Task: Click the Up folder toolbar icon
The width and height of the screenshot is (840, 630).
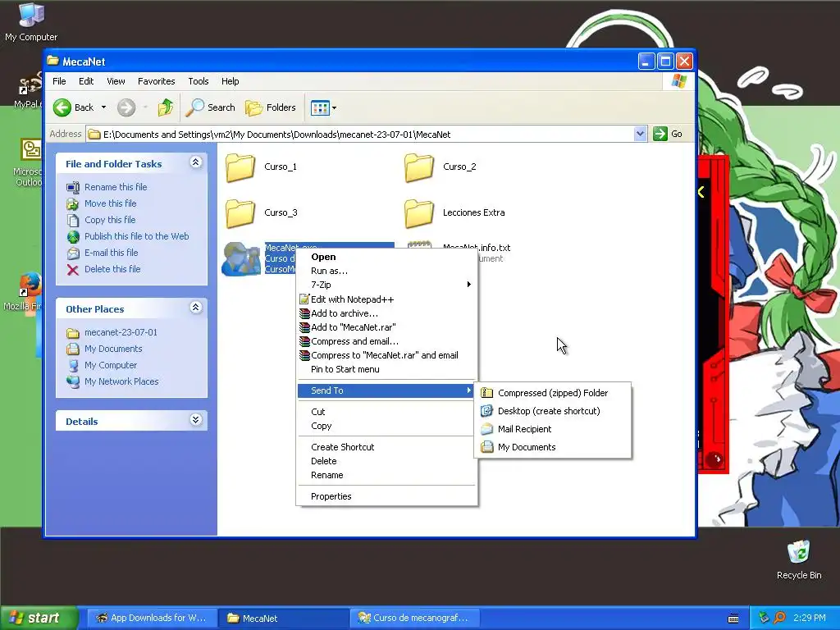Action: tap(166, 107)
